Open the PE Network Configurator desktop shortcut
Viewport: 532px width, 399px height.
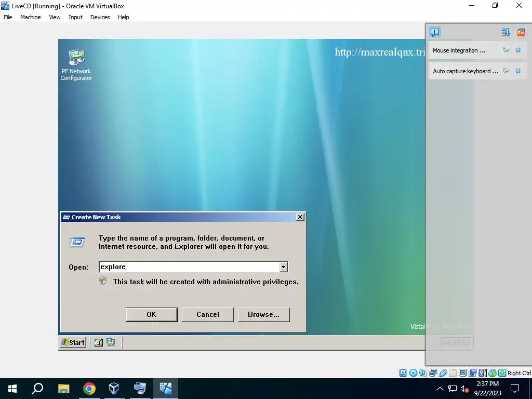pyautogui.click(x=76, y=65)
